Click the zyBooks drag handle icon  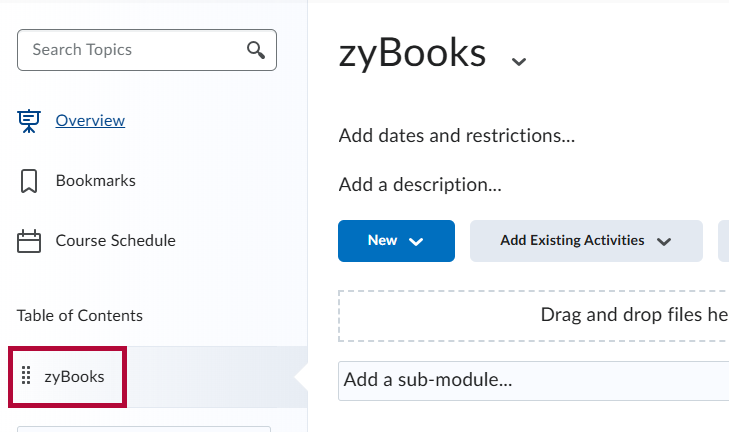point(27,377)
